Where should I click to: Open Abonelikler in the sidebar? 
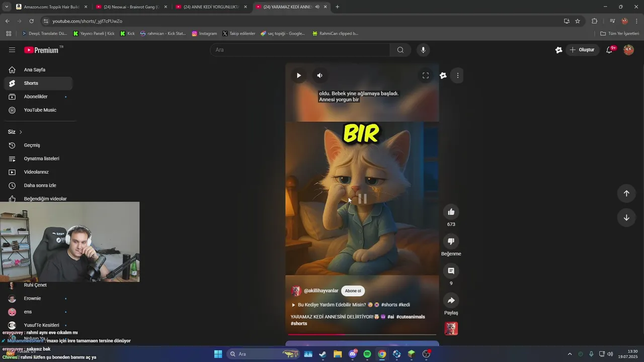pos(38,97)
